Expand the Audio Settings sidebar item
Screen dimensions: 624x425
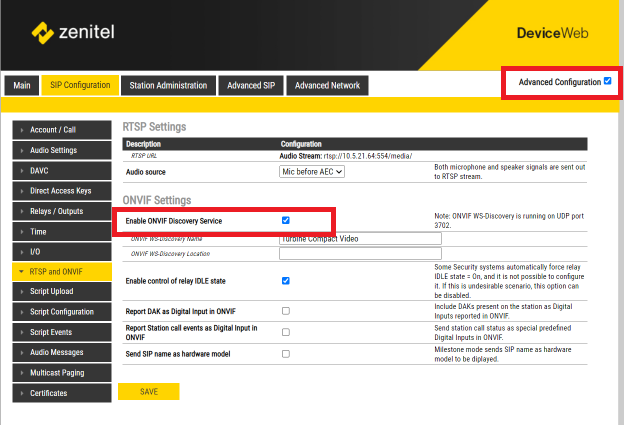(58, 150)
